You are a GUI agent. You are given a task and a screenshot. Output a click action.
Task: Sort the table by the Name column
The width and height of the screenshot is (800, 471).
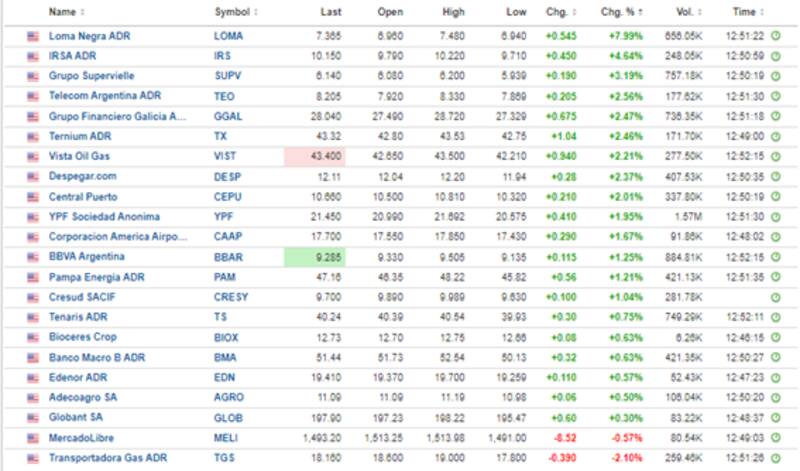(65, 12)
